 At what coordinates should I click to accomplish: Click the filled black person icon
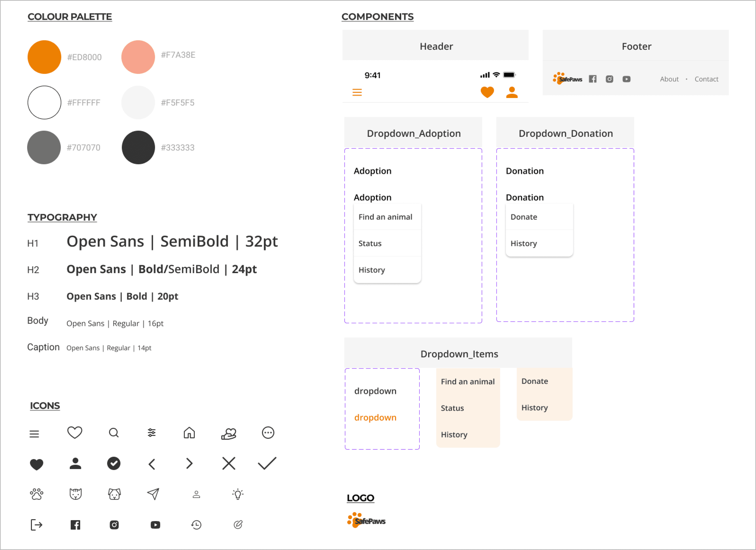tap(75, 463)
